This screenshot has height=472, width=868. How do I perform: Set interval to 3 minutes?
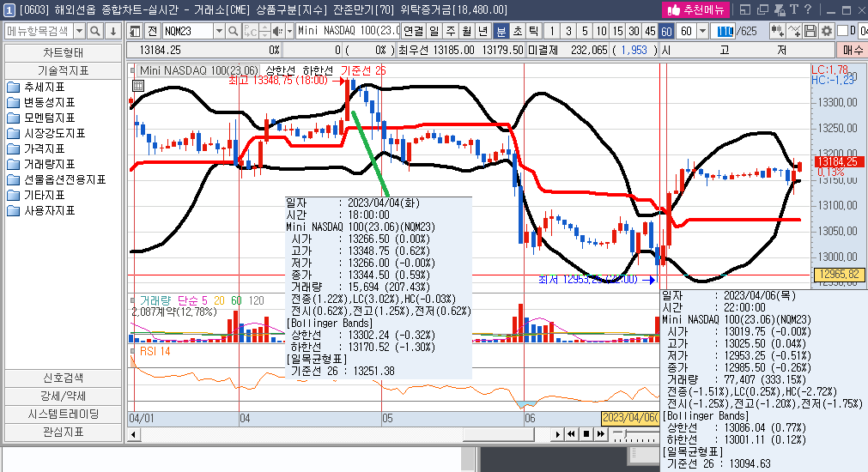pos(568,31)
